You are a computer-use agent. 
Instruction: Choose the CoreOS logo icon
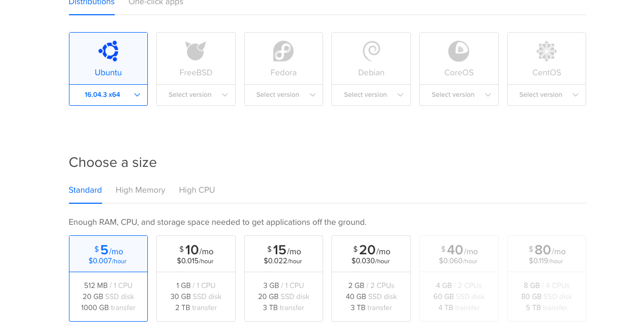click(x=459, y=51)
